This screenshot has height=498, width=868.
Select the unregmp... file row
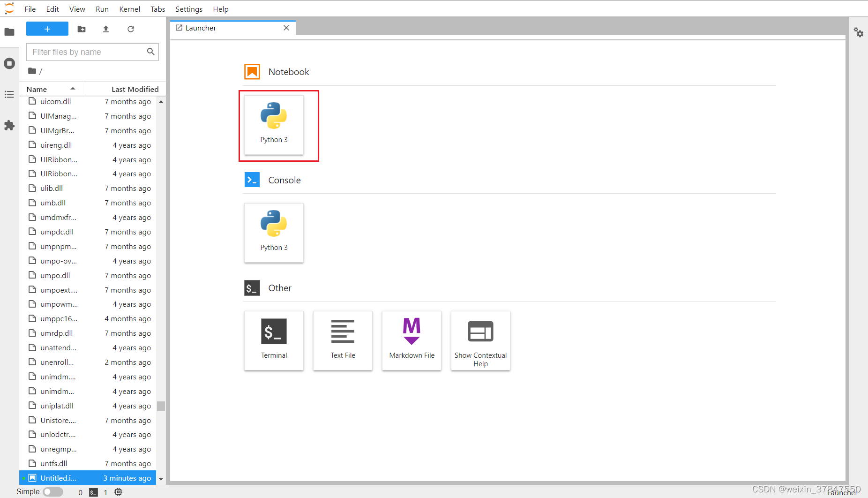coord(88,449)
